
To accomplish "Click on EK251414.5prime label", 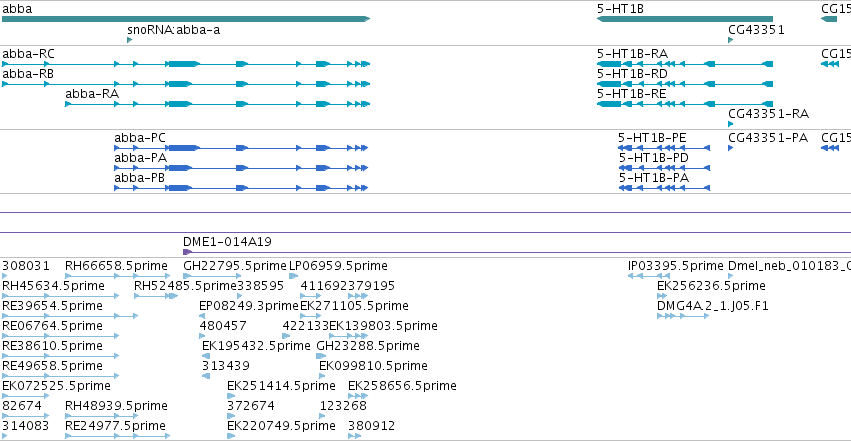I will (x=281, y=386).
